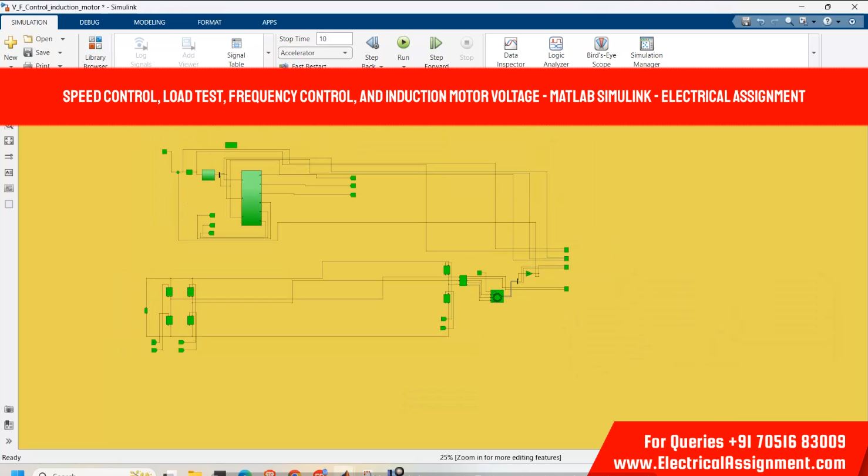Open the Library Browser
This screenshot has height=476, width=868.
click(x=95, y=43)
